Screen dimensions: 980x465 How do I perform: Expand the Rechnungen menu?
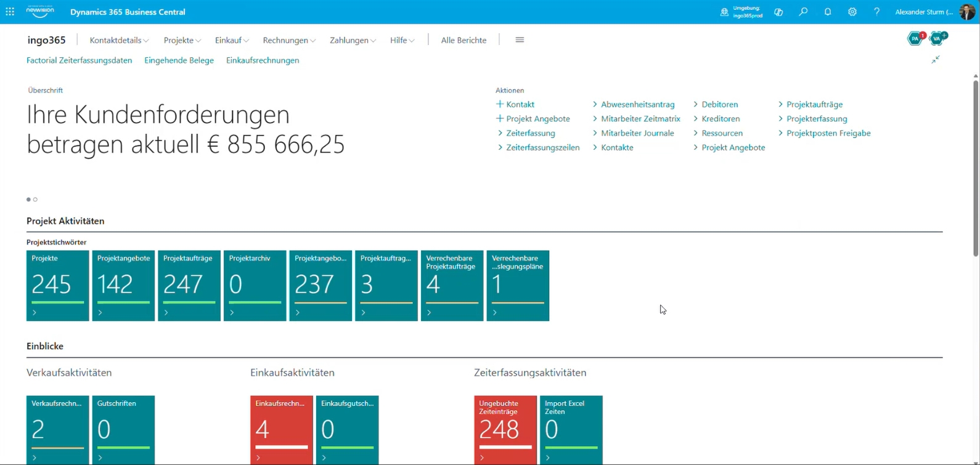click(289, 40)
